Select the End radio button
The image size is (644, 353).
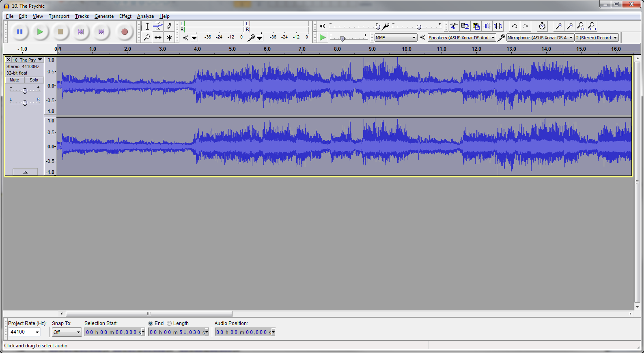pos(151,323)
